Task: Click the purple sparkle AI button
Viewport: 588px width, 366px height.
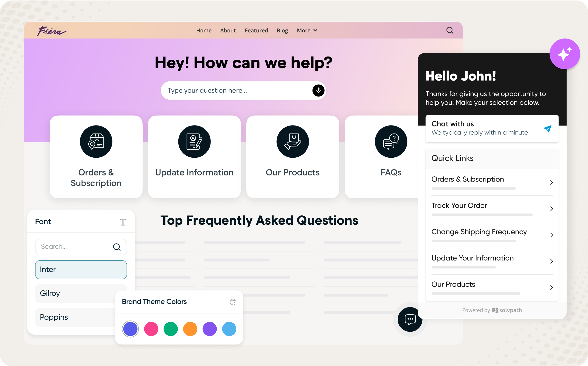Action: tap(564, 54)
